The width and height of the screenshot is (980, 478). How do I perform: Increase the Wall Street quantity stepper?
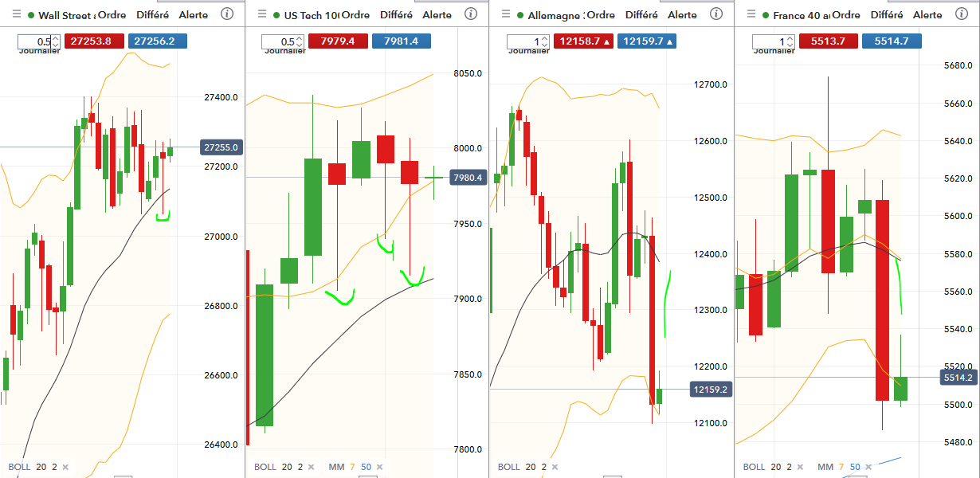[x=57, y=38]
